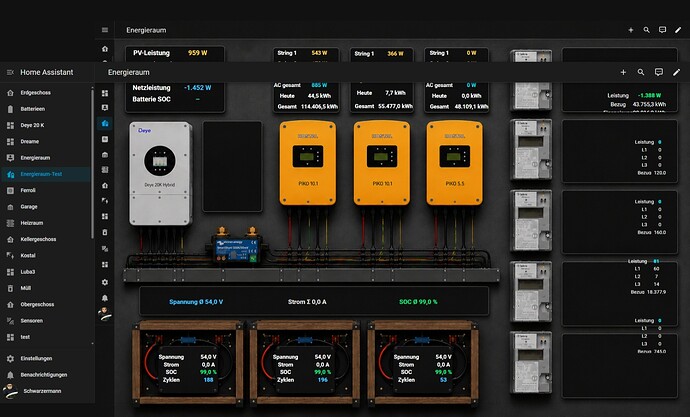Click the Deye 20K Hybrid inverter image
The width and height of the screenshot is (690, 417).
click(x=160, y=174)
